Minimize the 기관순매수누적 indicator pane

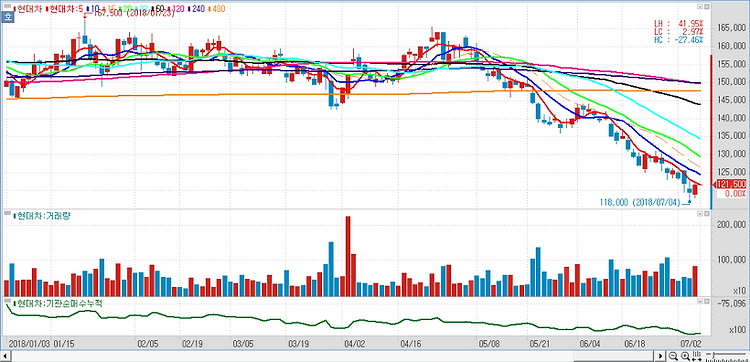pos(700,302)
